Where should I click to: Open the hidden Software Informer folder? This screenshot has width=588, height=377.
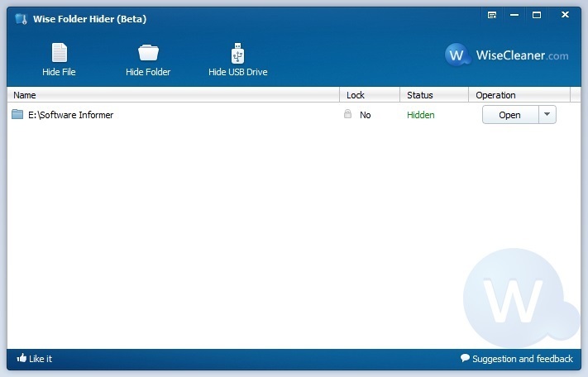(510, 115)
